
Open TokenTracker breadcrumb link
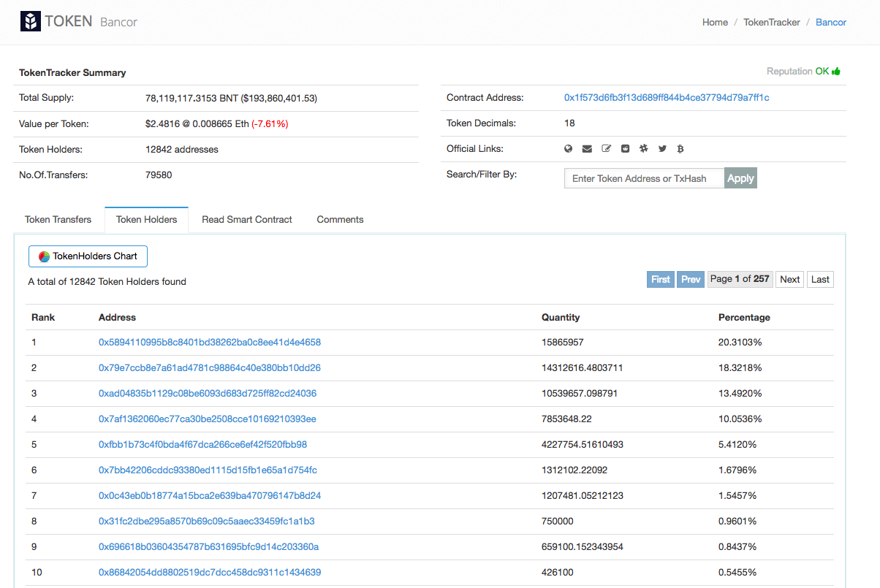[x=772, y=22]
